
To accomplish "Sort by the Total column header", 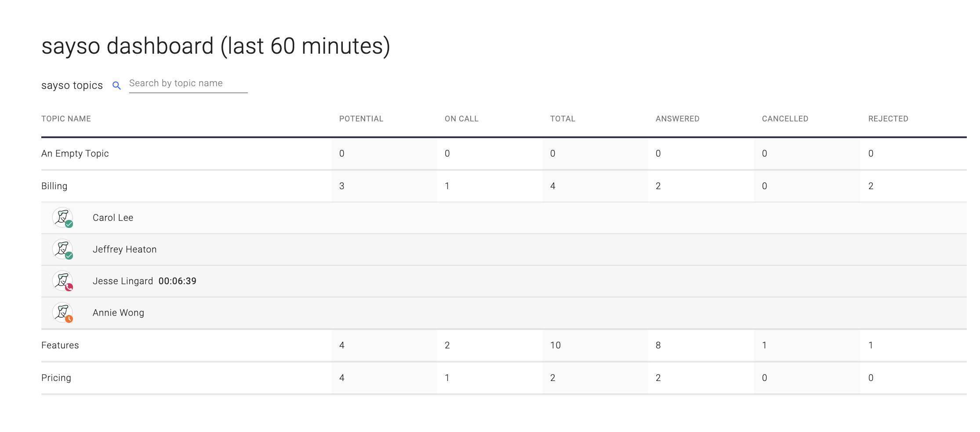I will click(x=563, y=119).
